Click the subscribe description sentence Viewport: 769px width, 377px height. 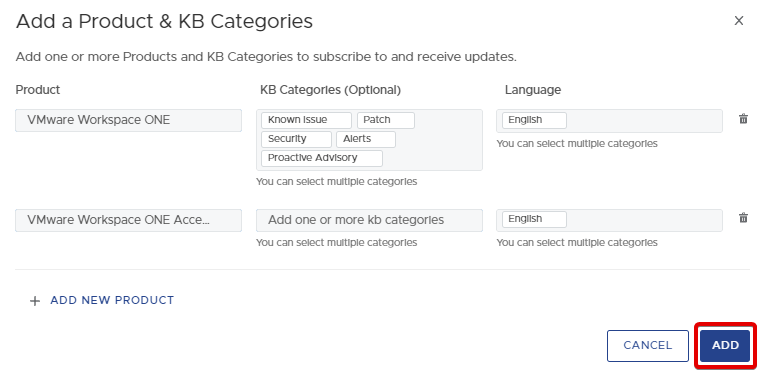pos(266,57)
